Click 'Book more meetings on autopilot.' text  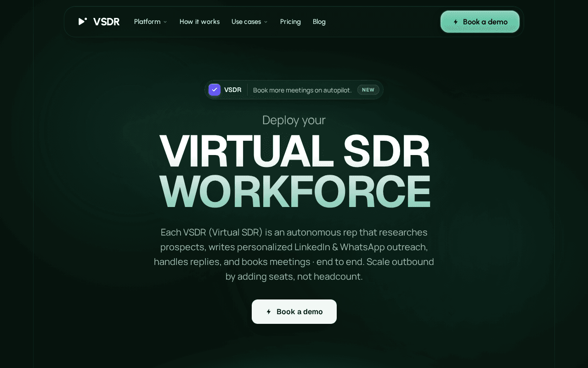click(302, 90)
